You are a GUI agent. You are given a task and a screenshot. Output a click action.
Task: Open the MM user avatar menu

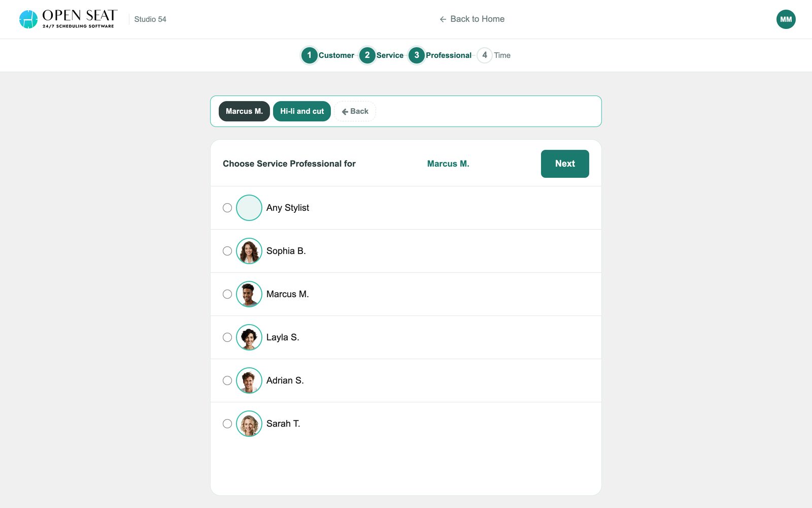click(x=786, y=19)
